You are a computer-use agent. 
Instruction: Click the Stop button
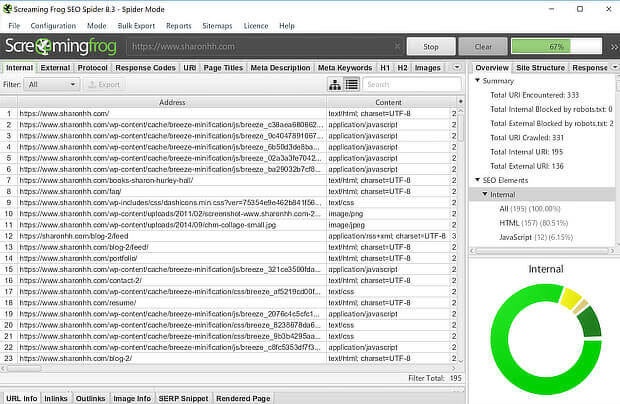(x=431, y=47)
